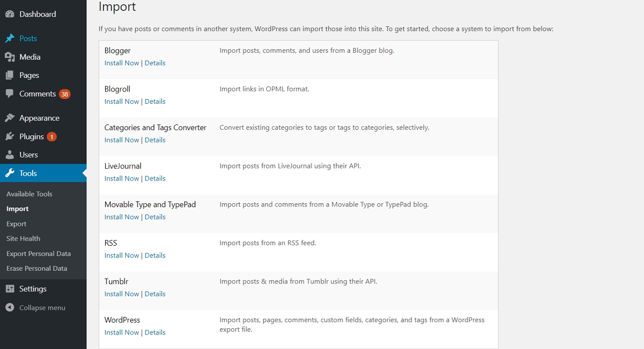Click the Categories and Tags Converter title

click(x=155, y=128)
